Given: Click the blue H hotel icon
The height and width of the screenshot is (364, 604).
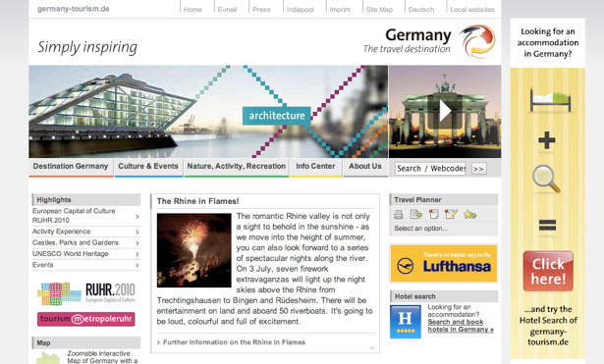Looking at the screenshot, I should click(x=406, y=322).
